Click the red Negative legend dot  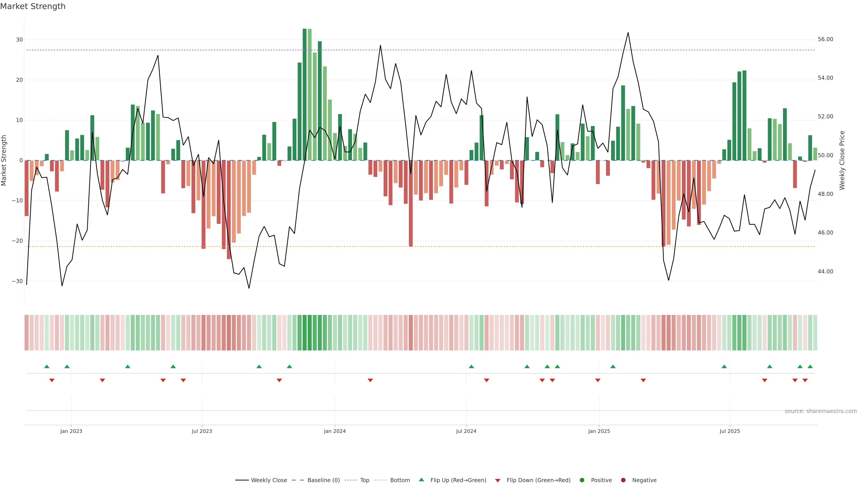pyautogui.click(x=623, y=480)
